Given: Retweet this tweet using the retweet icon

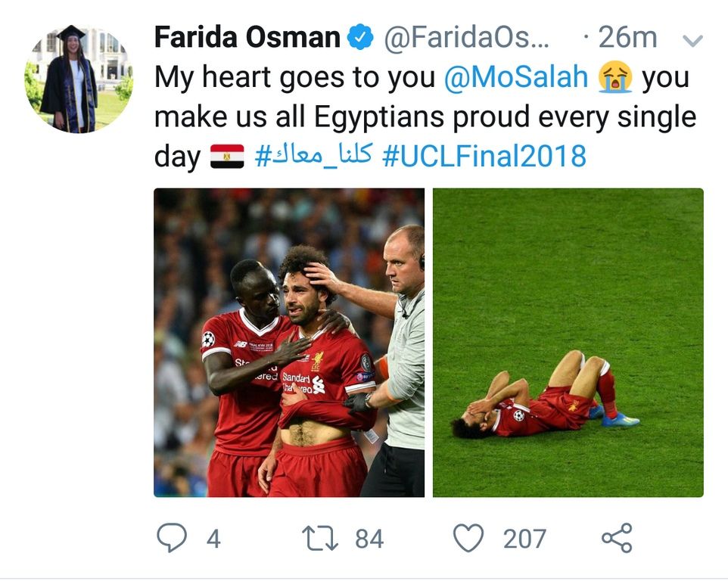Looking at the screenshot, I should click(x=319, y=538).
